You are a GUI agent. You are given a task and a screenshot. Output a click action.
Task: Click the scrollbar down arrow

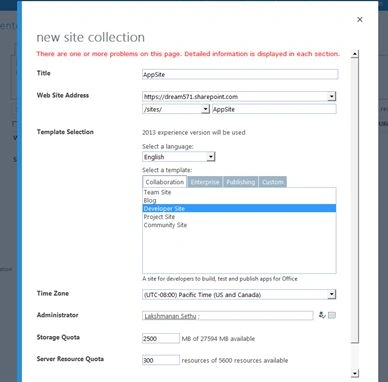click(x=355, y=373)
